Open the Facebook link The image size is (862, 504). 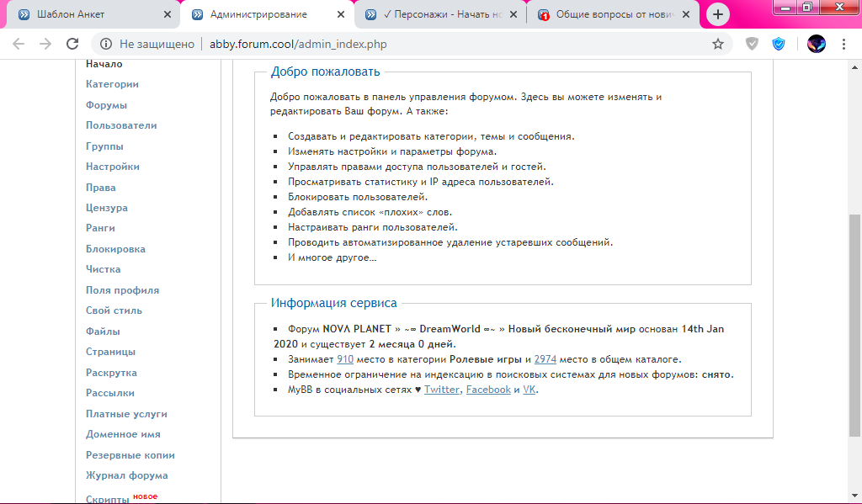(488, 390)
